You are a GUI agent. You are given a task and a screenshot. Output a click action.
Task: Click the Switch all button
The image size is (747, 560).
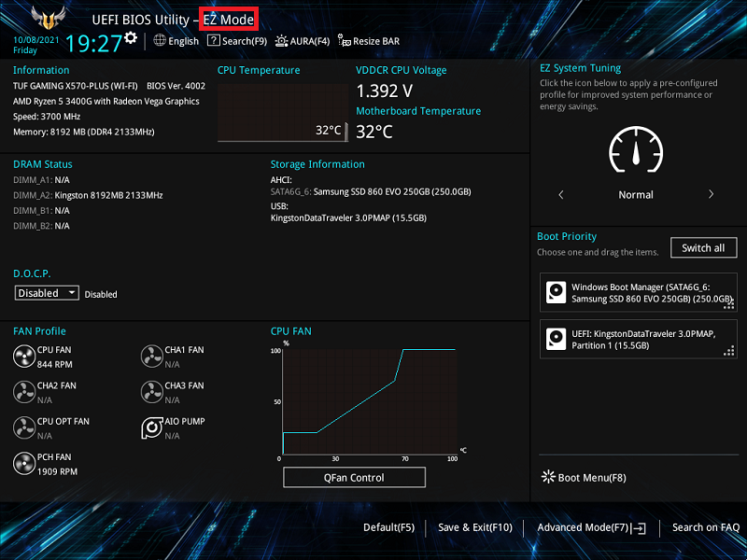point(703,247)
